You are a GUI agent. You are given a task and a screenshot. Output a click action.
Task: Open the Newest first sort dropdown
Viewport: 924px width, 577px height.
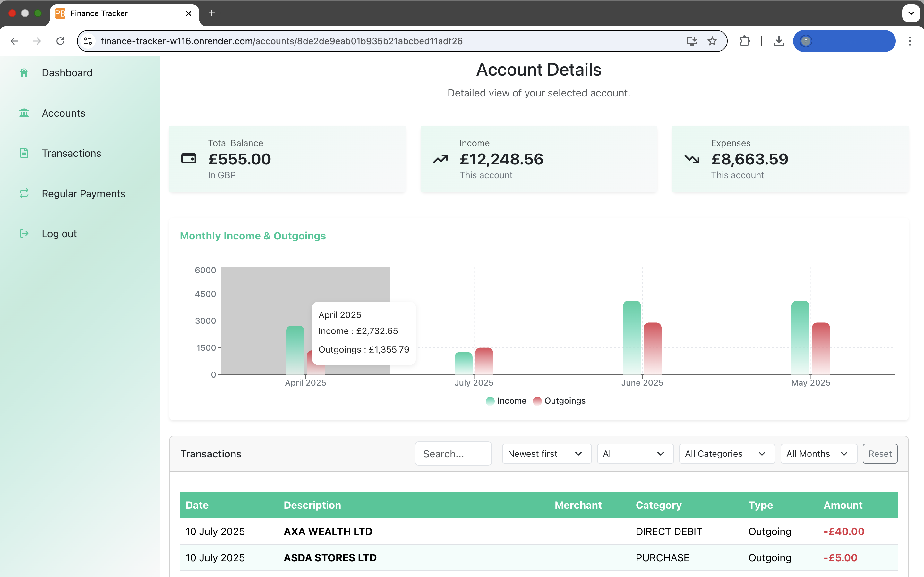coord(546,454)
